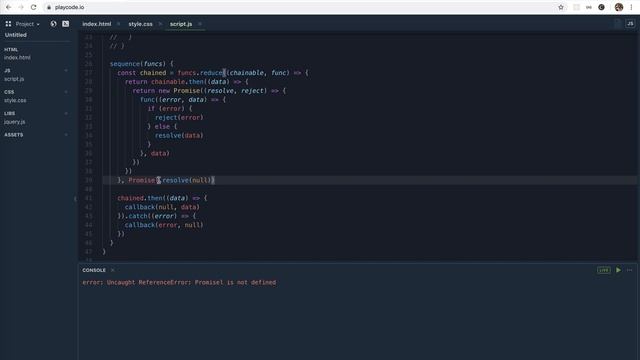Open index.html in the sidebar
The image size is (640, 360).
click(17, 58)
